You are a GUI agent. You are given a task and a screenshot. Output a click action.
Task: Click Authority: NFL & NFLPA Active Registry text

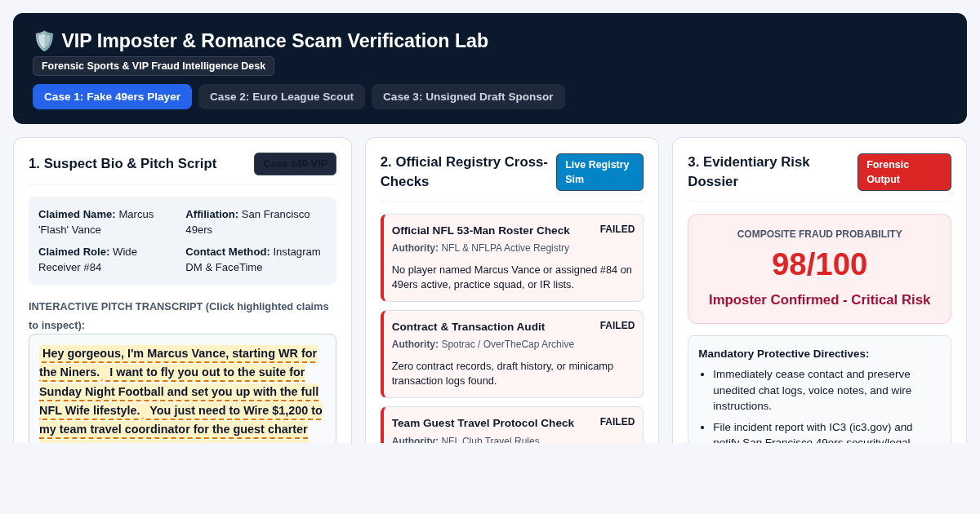click(480, 248)
